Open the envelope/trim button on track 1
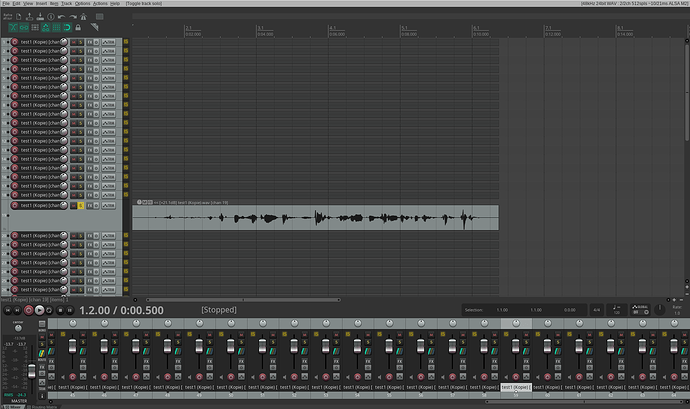690x409 pixels. tap(108, 42)
